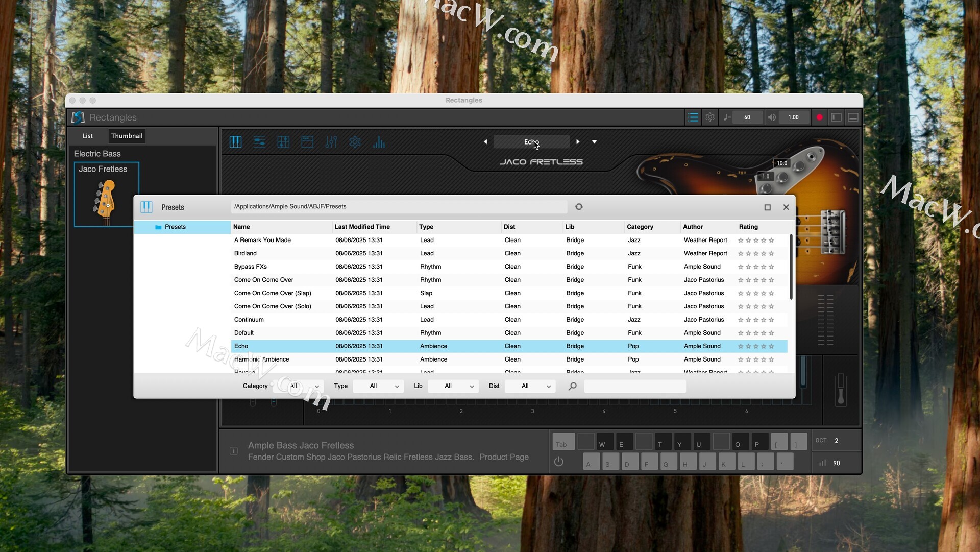Click the Tab key on virtual keyboard
This screenshot has width=980, height=552.
coord(563,442)
